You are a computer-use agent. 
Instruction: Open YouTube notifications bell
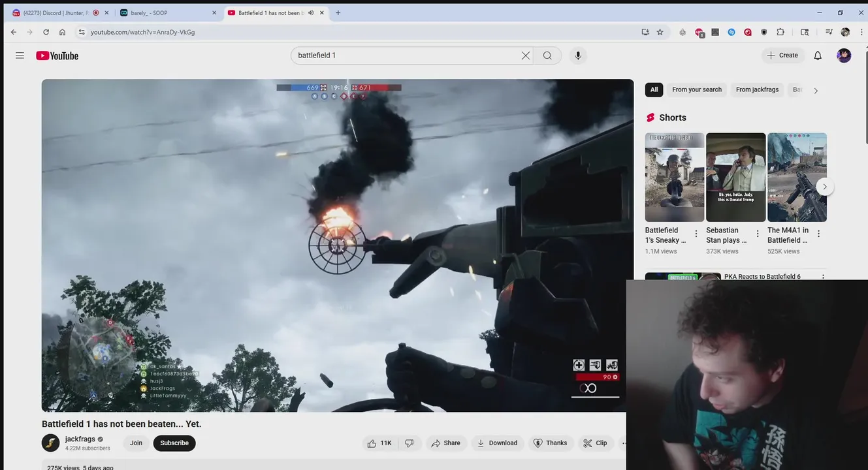pyautogui.click(x=818, y=55)
